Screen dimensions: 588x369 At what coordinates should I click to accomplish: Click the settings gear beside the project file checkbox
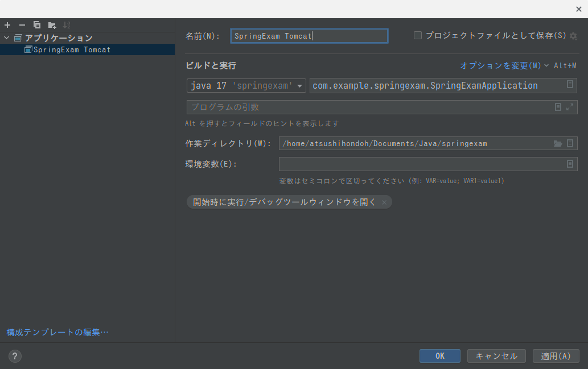click(573, 35)
